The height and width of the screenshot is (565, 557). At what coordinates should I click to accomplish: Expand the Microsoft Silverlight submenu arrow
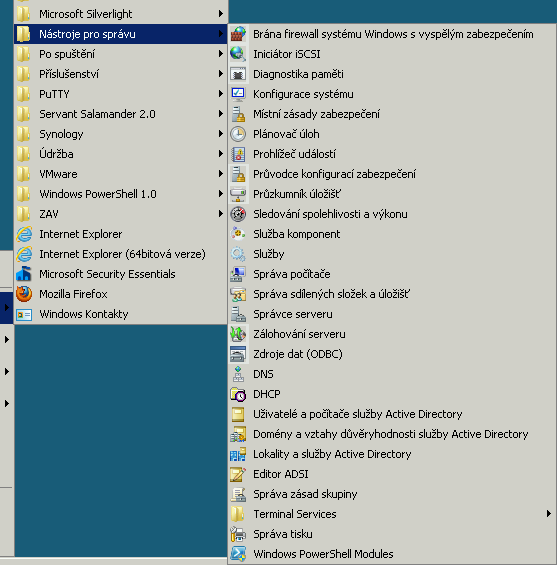pyautogui.click(x=221, y=14)
